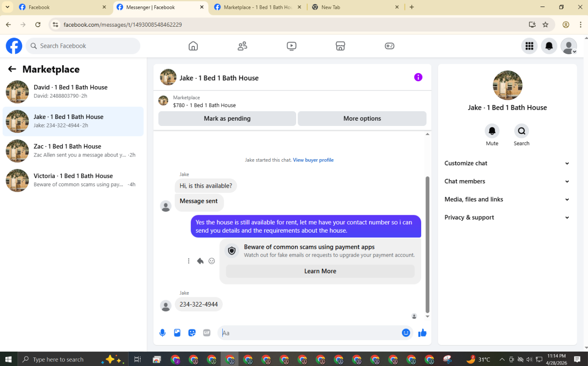Screen dimensions: 588x366
Task: Select the Messenger | Facebook tab
Action: (x=160, y=7)
